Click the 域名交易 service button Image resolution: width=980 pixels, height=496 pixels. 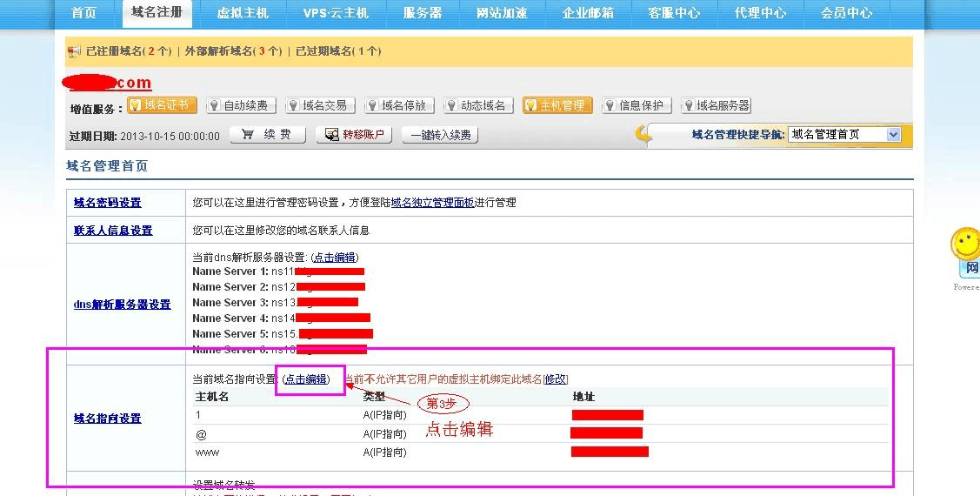pos(320,105)
